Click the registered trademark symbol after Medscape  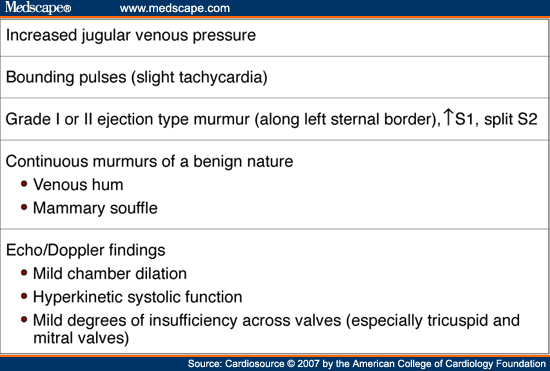pyautogui.click(x=67, y=8)
